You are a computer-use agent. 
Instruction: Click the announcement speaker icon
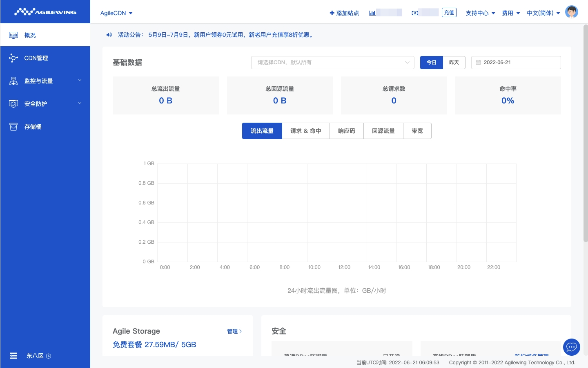click(109, 35)
